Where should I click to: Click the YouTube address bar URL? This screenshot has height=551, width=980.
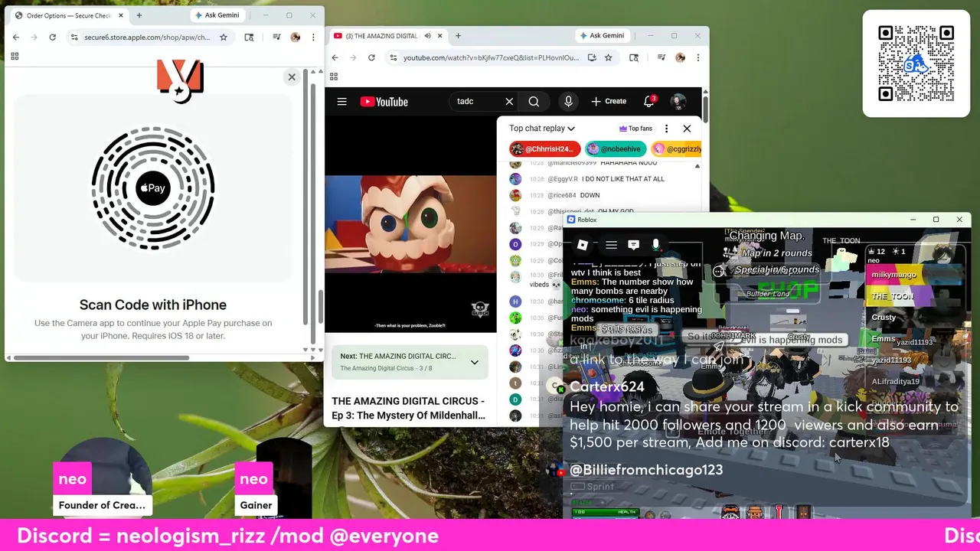pos(491,57)
